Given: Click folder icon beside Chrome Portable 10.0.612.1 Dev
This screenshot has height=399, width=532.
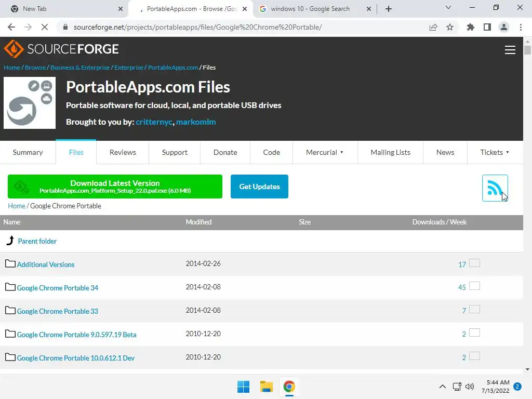Looking at the screenshot, I should [x=10, y=357].
